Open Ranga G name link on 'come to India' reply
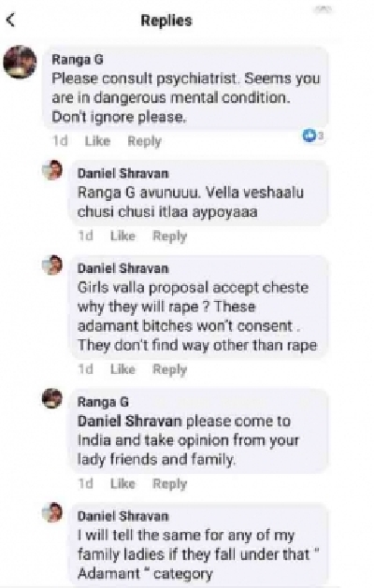The image size is (374, 588). tap(103, 402)
